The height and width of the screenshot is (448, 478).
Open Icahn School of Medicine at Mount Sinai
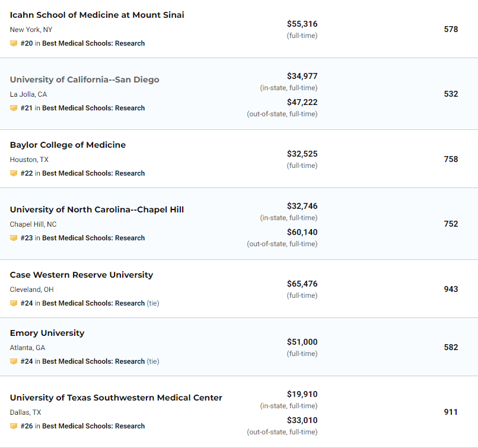click(97, 15)
